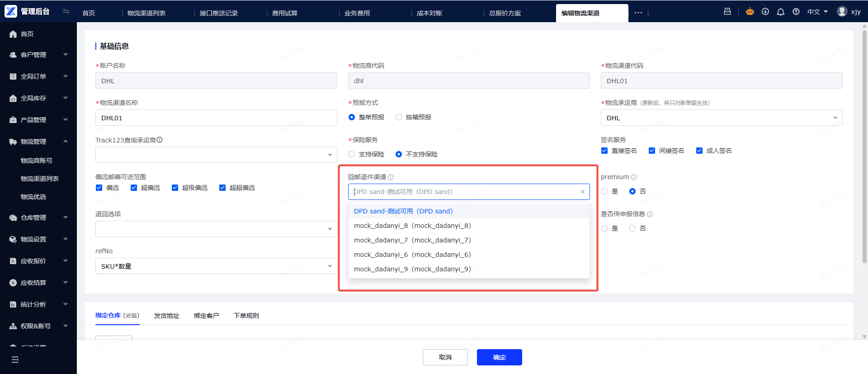
Task: Click the info icon next to 是否传申报信息
Action: [x=650, y=214]
